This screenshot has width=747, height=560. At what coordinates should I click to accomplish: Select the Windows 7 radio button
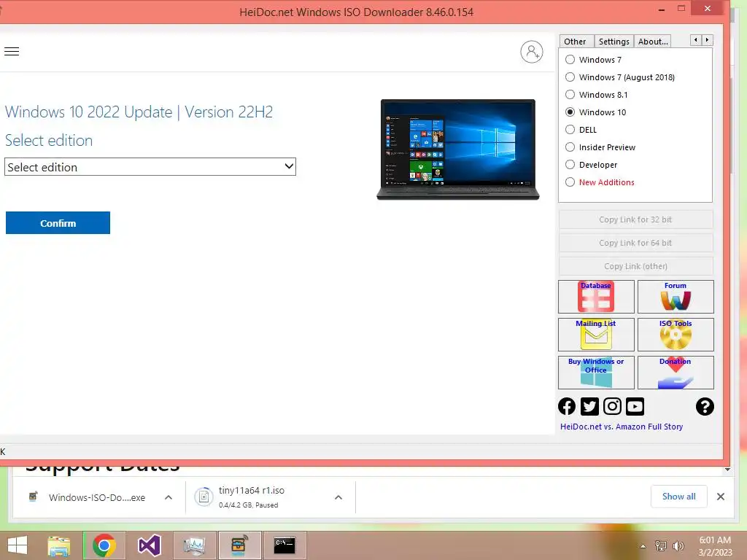570,60
